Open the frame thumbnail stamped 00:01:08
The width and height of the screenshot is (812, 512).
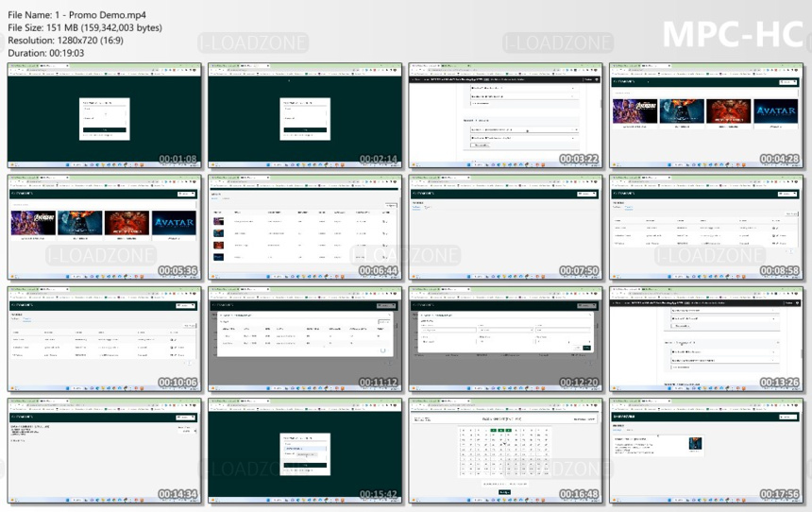(105, 115)
